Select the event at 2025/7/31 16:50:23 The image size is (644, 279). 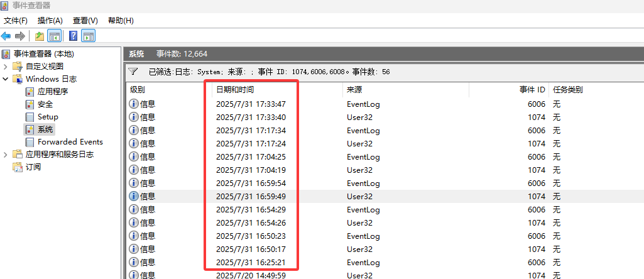pyautogui.click(x=385, y=236)
